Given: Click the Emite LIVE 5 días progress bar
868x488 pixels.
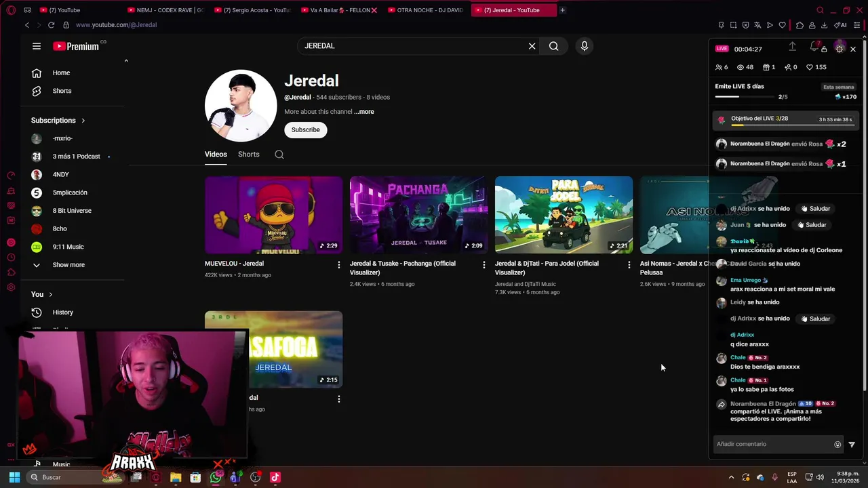Looking at the screenshot, I should (745, 97).
